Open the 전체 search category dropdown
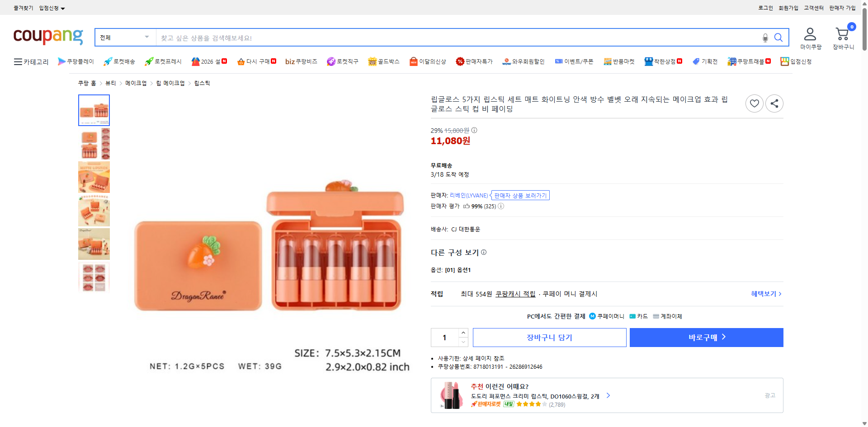868x427 pixels. pos(124,37)
